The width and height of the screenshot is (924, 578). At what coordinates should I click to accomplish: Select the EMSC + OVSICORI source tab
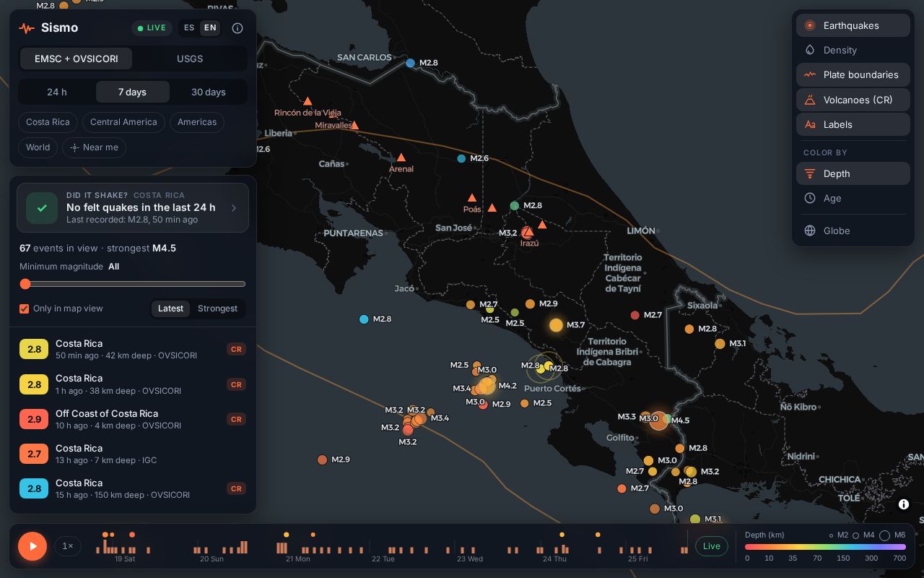[x=77, y=59]
